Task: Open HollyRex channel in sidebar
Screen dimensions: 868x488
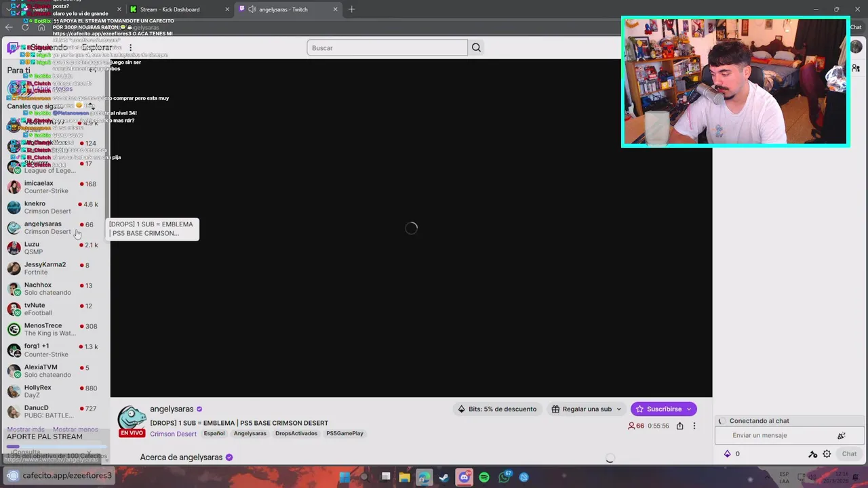Action: (x=54, y=391)
